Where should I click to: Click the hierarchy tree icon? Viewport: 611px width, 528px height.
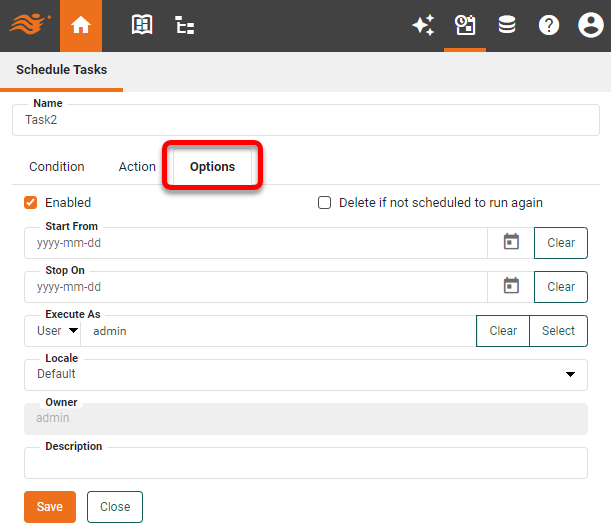[x=185, y=26]
